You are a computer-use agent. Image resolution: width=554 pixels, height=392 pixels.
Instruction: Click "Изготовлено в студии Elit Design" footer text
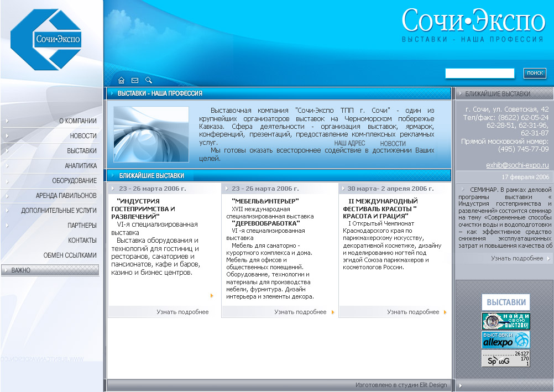point(401,385)
